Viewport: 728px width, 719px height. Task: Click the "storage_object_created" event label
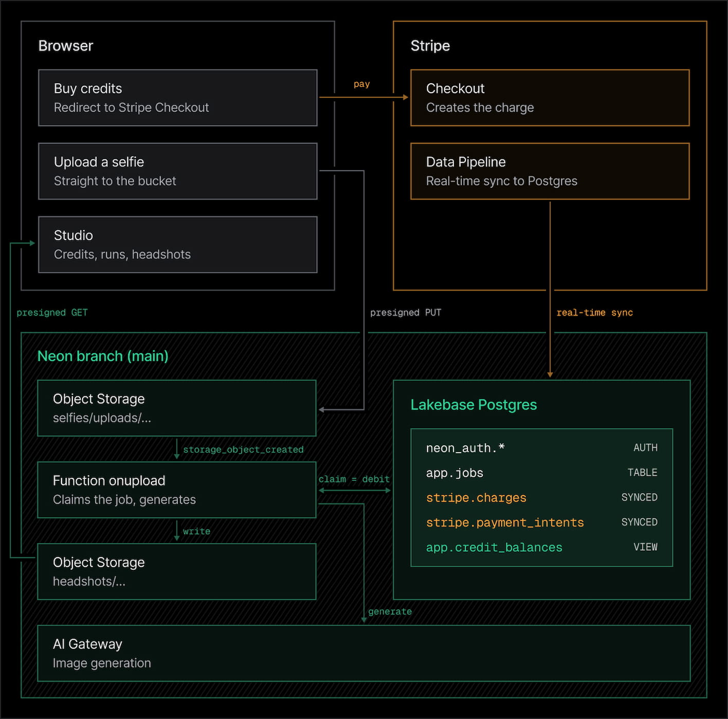[243, 450]
